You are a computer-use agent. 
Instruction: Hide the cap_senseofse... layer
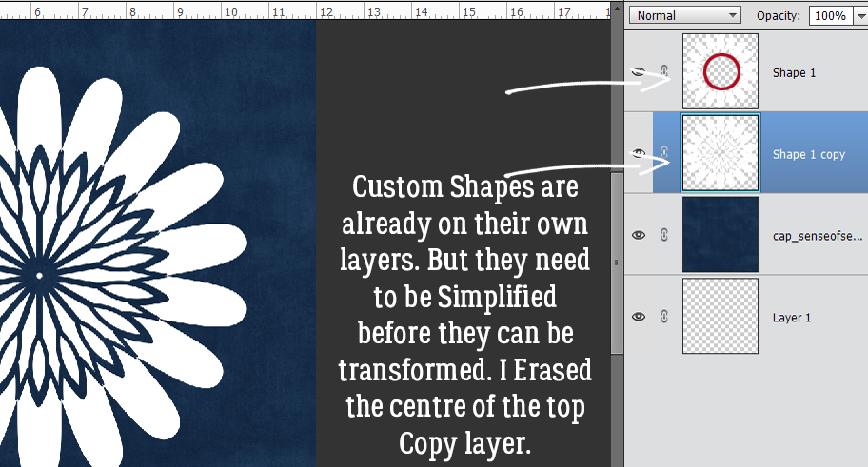click(639, 235)
